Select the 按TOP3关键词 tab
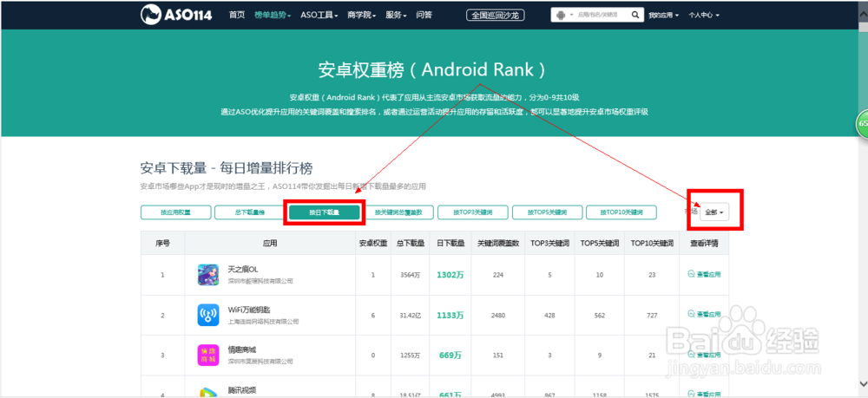The image size is (868, 398). point(473,212)
